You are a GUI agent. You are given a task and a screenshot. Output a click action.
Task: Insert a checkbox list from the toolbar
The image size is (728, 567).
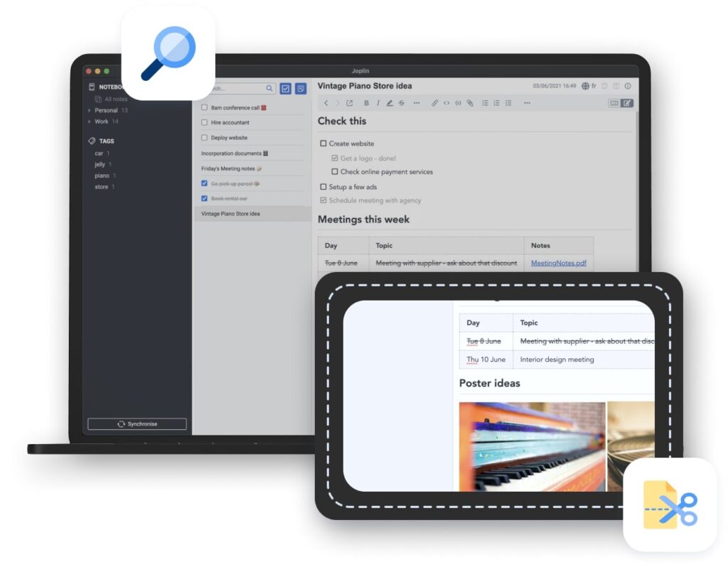pyautogui.click(x=508, y=103)
